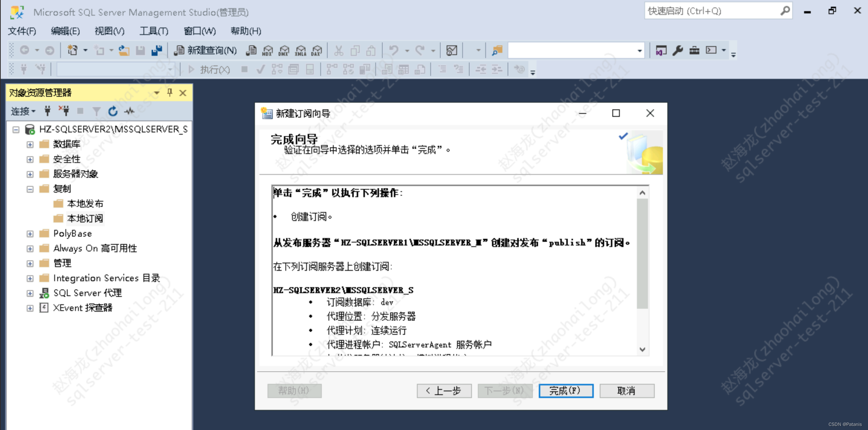Image resolution: width=868 pixels, height=430 pixels.
Task: Click the 完成(F) button in wizard
Action: tap(566, 391)
